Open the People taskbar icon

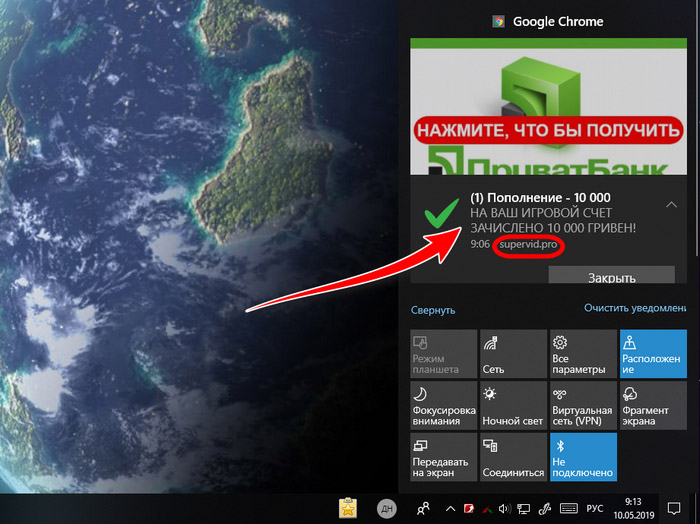[x=423, y=508]
